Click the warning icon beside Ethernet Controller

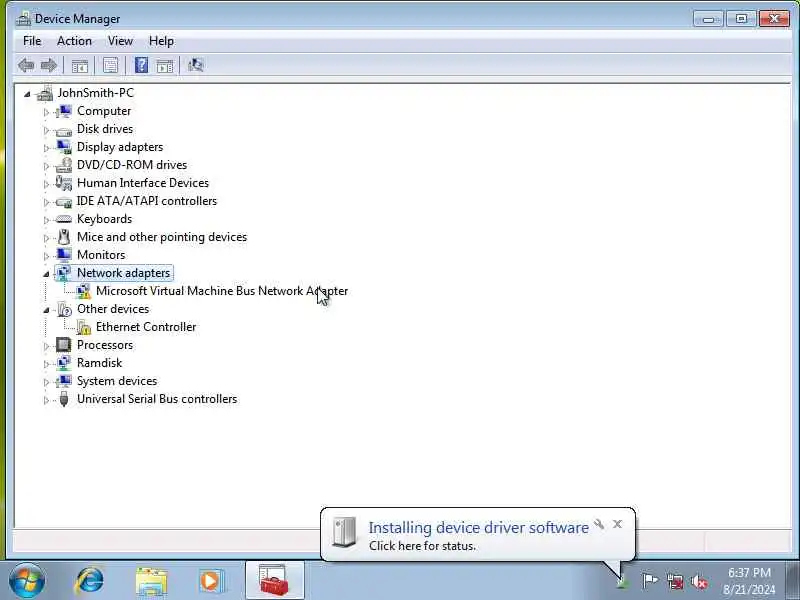click(x=83, y=328)
